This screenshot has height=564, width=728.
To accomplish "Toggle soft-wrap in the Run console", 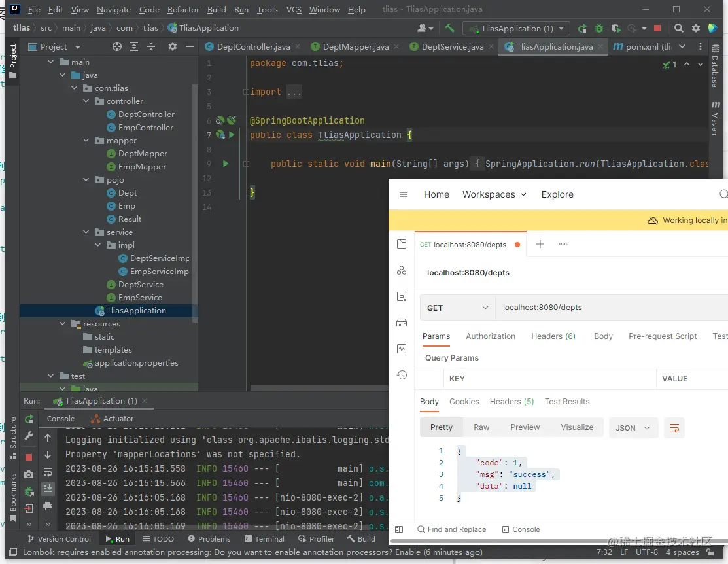I will point(48,472).
